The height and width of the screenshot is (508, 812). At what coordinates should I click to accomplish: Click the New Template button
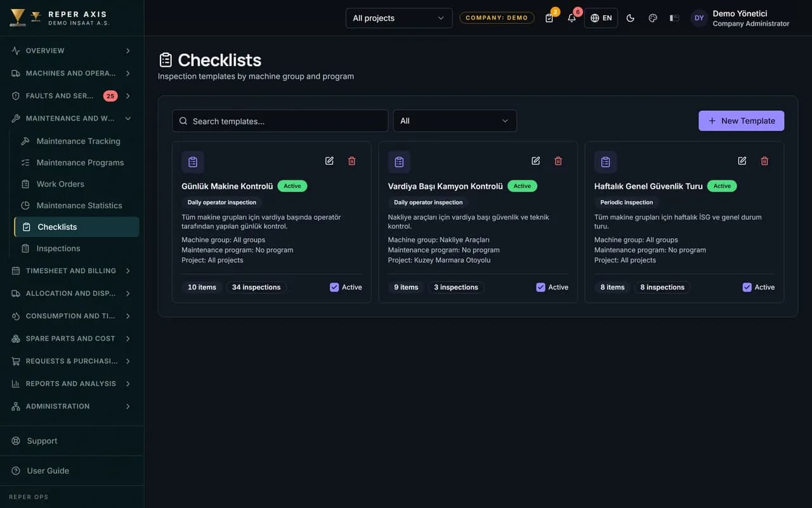click(741, 121)
